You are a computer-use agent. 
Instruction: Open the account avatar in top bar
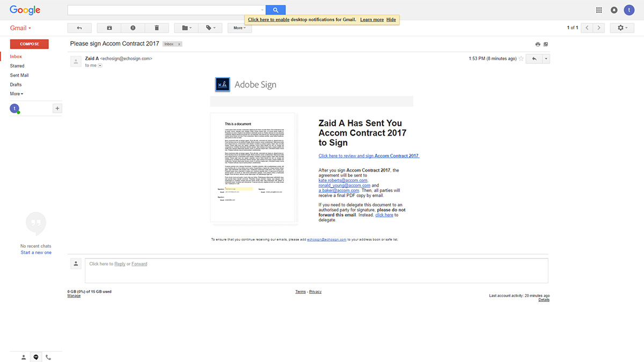[x=629, y=10]
